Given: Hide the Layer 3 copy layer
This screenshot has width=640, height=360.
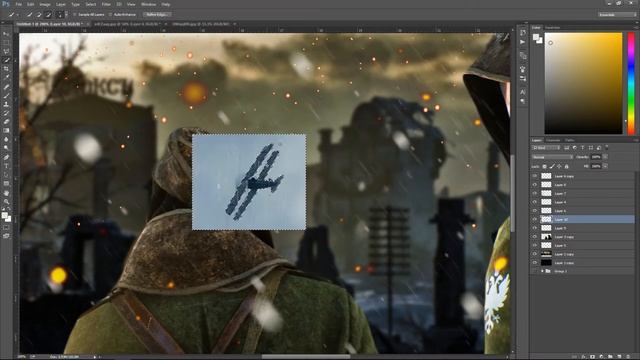Looking at the screenshot, I should point(535,237).
